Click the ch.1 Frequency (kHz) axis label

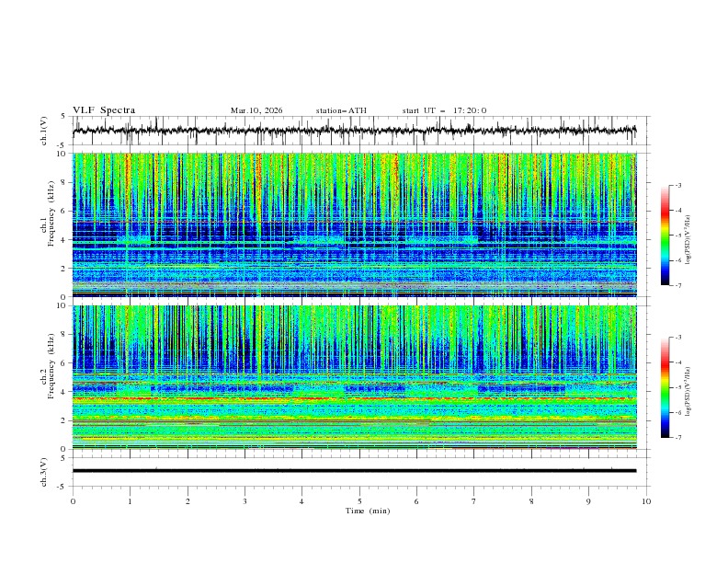tap(48, 212)
